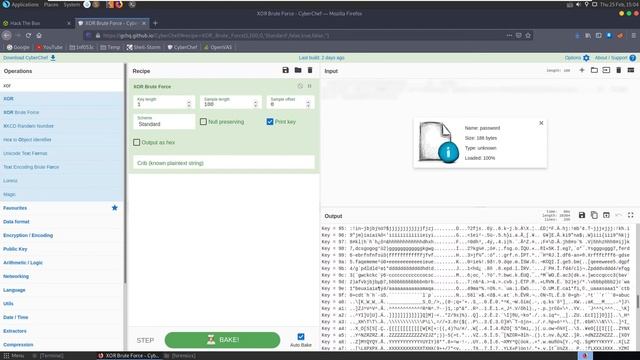Expand the Arithmetic / Logic category
The image size is (640, 360).
61,263
